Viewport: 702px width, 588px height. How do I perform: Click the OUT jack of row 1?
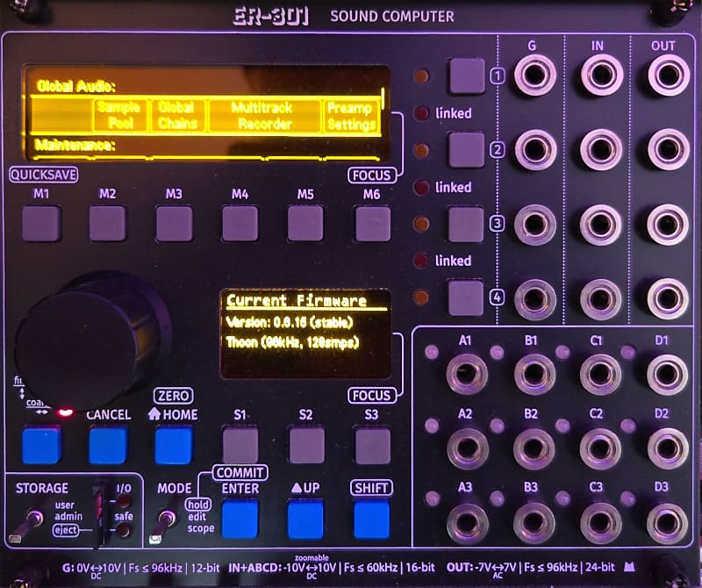(669, 75)
